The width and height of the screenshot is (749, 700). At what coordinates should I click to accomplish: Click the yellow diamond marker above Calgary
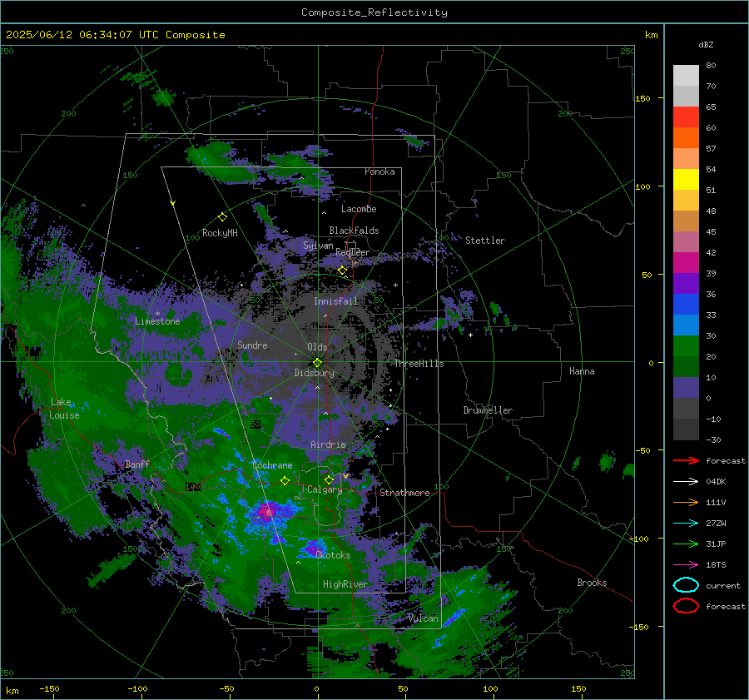329,479
